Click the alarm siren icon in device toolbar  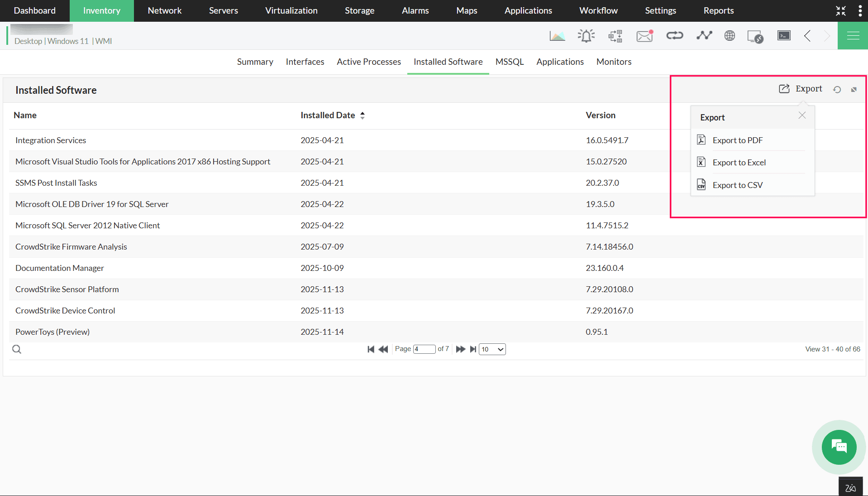click(586, 36)
